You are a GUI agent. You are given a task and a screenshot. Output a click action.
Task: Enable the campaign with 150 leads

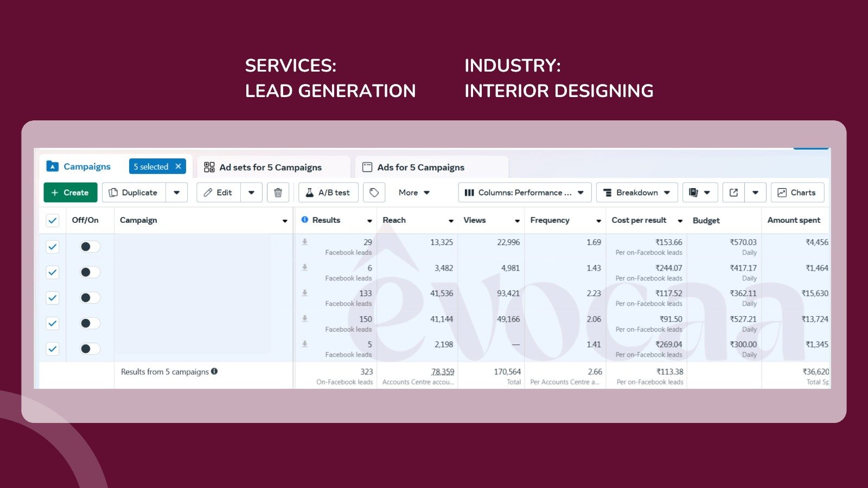tap(90, 323)
